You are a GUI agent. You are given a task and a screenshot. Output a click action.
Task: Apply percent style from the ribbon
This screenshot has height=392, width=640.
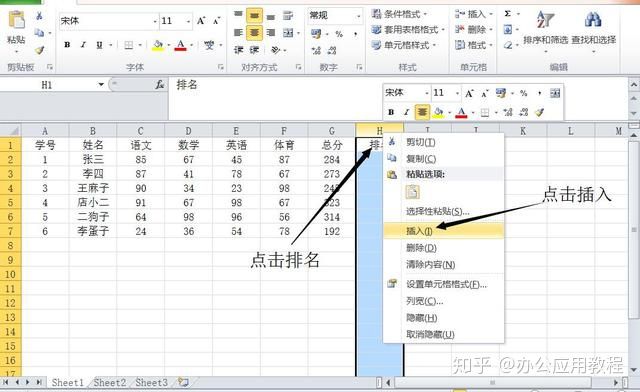339,34
